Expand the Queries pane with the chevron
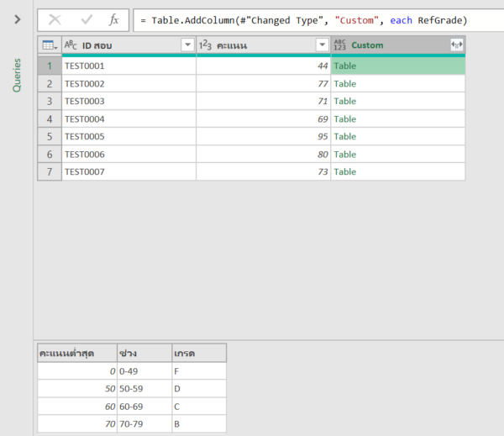Viewport: 504px width, 436px height. (x=17, y=19)
